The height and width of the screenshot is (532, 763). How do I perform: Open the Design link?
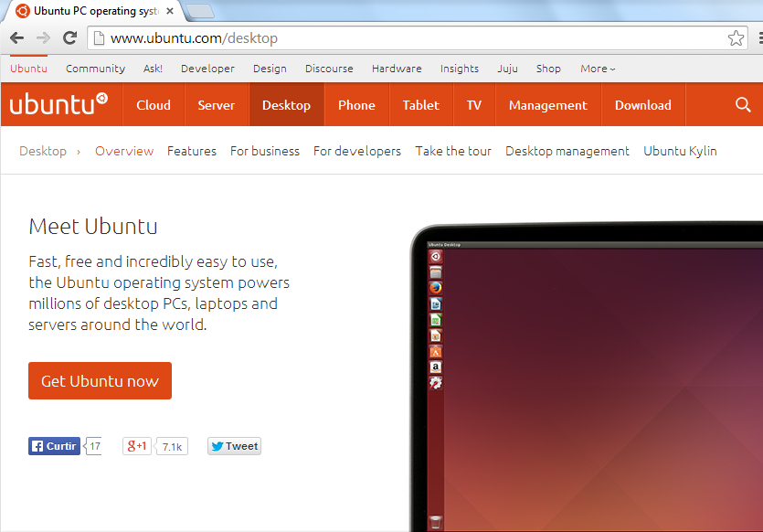tap(270, 69)
